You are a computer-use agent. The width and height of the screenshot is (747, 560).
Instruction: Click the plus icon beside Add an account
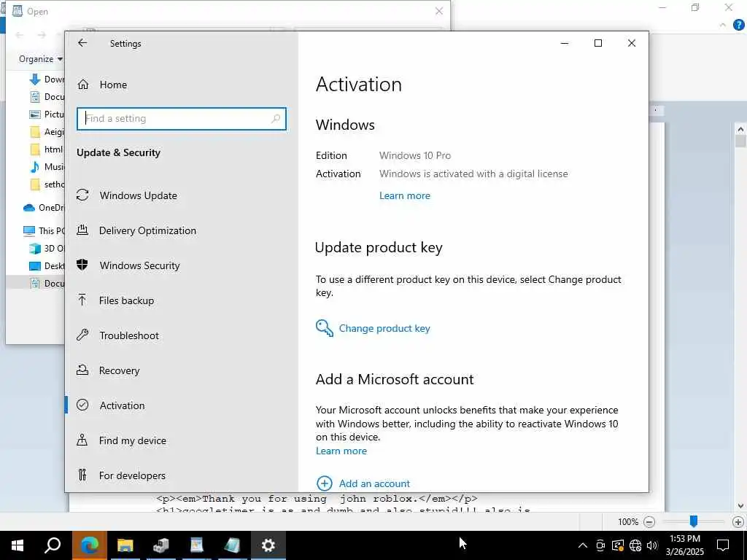(325, 483)
